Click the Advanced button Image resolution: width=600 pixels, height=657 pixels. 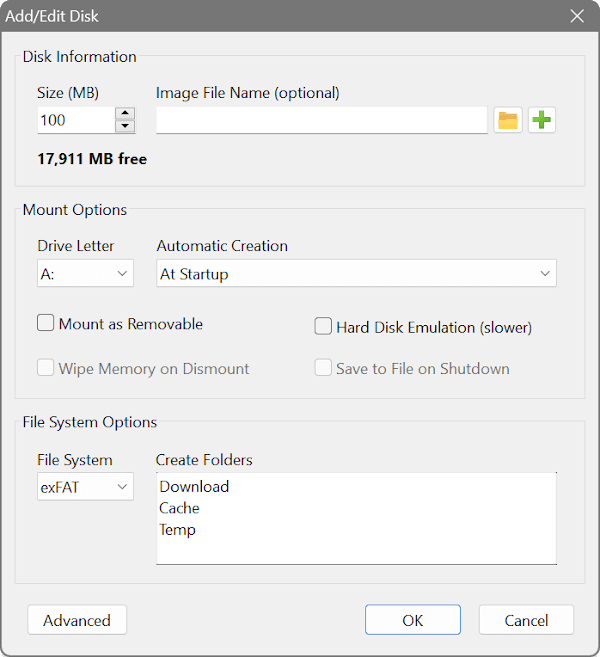tap(77, 620)
